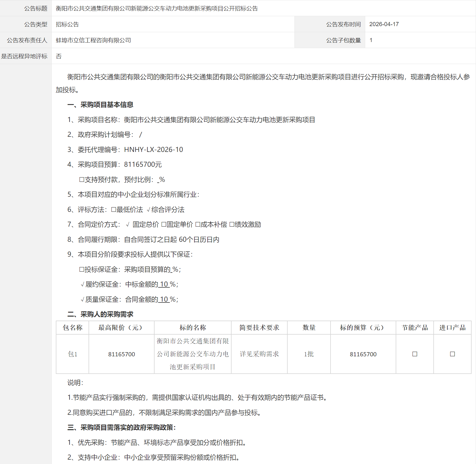This screenshot has width=476, height=464.
Task: Check the 绩效激励 option box
Action: (232, 225)
